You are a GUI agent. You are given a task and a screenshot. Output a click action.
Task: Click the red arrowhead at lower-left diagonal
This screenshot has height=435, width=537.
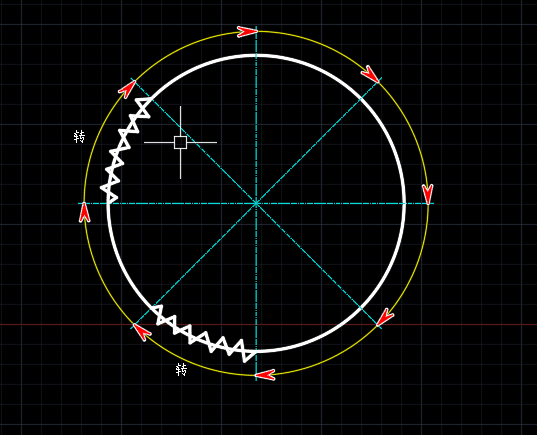coord(142,332)
